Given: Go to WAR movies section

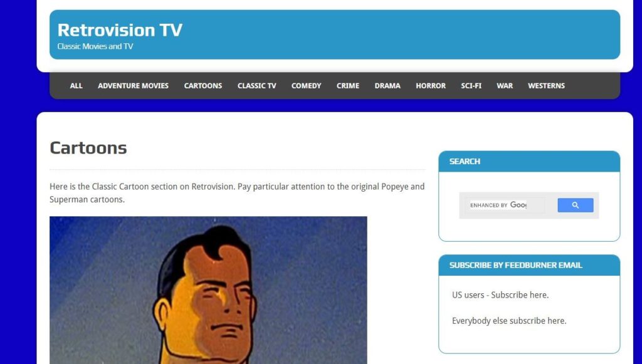Looking at the screenshot, I should click(505, 86).
